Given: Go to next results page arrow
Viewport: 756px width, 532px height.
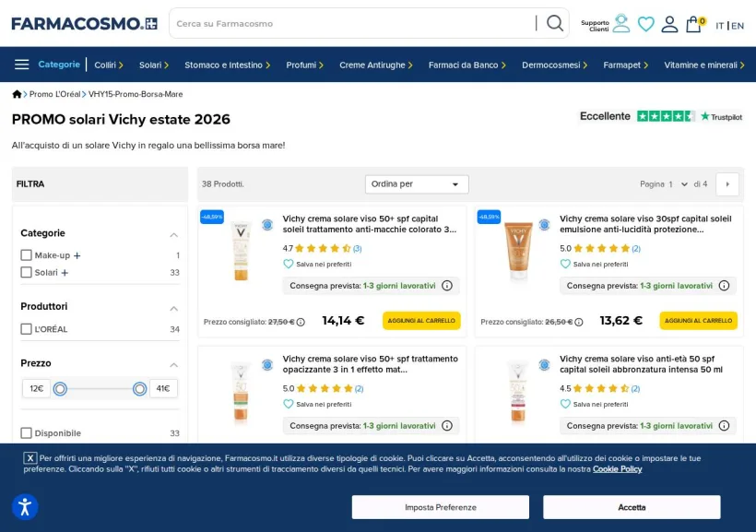Looking at the screenshot, I should 727,184.
